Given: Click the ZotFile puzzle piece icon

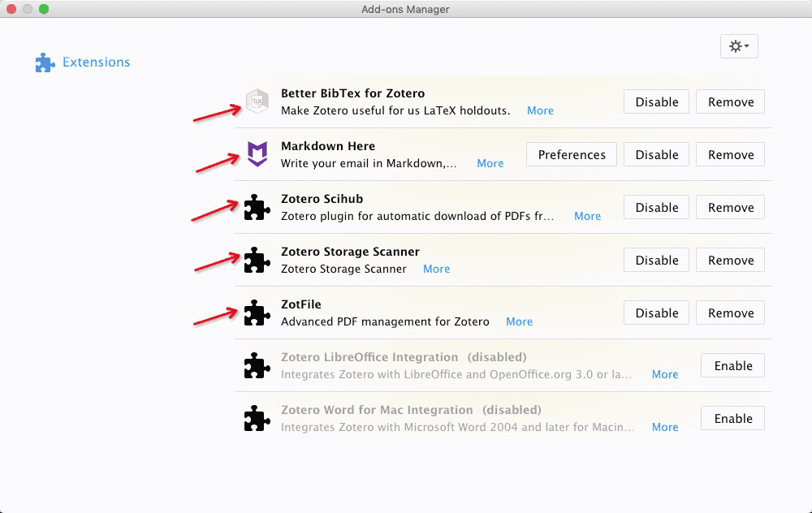Looking at the screenshot, I should click(x=257, y=313).
